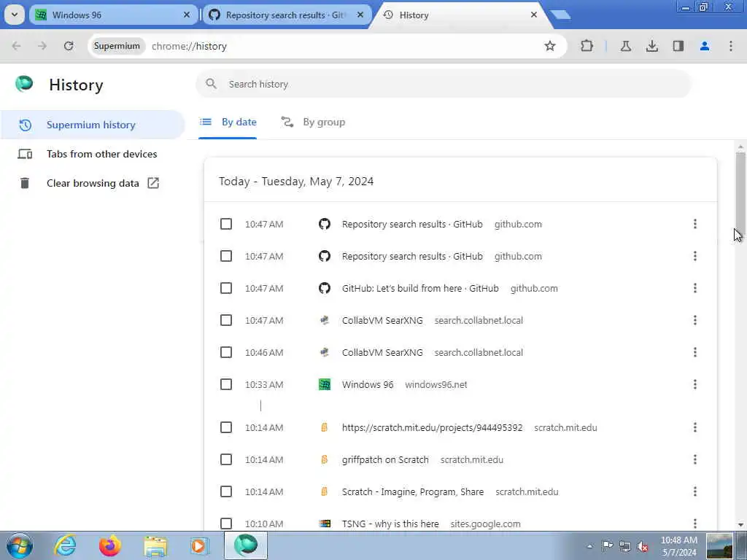Check the Windows 96 history entry
Screen dimensions: 747x560
click(226, 384)
